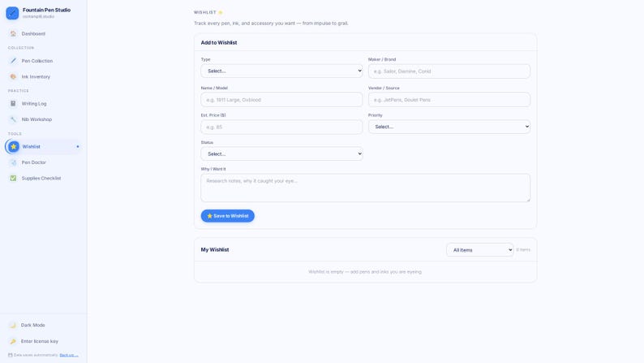Open the All items filter dropdown
Image resolution: width=644 pixels, height=363 pixels.
tap(479, 250)
